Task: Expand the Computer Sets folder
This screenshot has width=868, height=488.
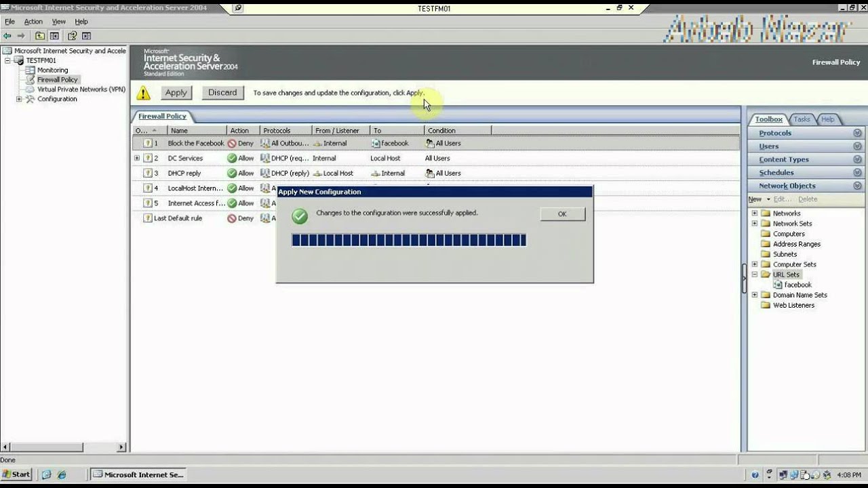Action: click(755, 264)
